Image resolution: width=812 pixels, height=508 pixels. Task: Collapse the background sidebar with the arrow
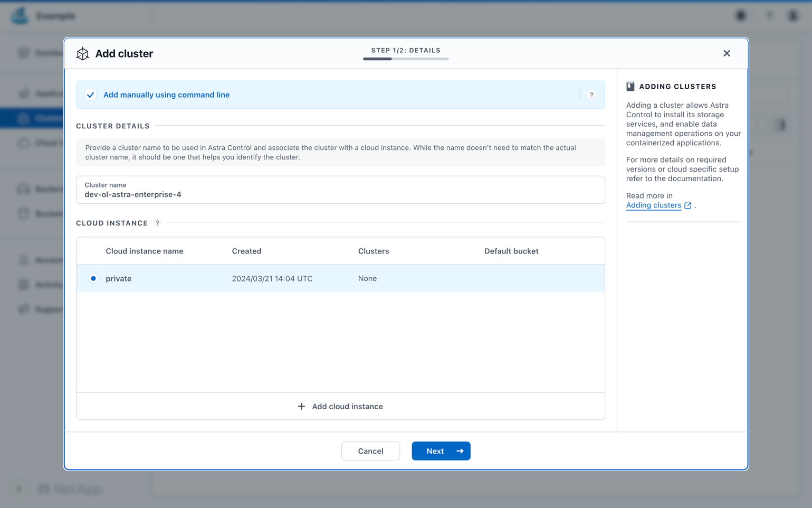tap(19, 489)
